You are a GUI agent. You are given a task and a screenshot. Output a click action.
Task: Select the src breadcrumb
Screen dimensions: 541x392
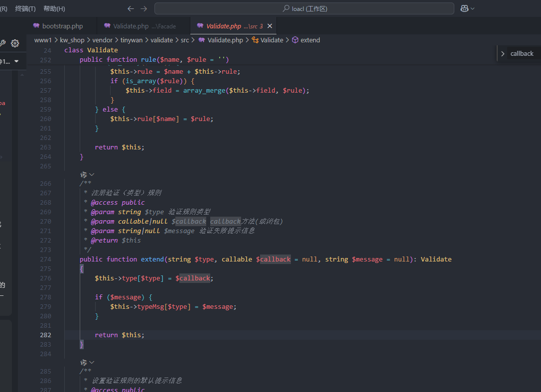(x=185, y=40)
